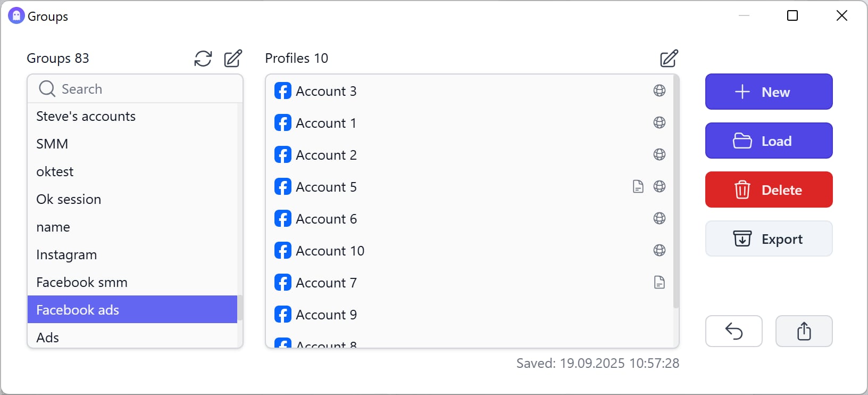Click the Export button
The width and height of the screenshot is (868, 395).
pyautogui.click(x=769, y=239)
